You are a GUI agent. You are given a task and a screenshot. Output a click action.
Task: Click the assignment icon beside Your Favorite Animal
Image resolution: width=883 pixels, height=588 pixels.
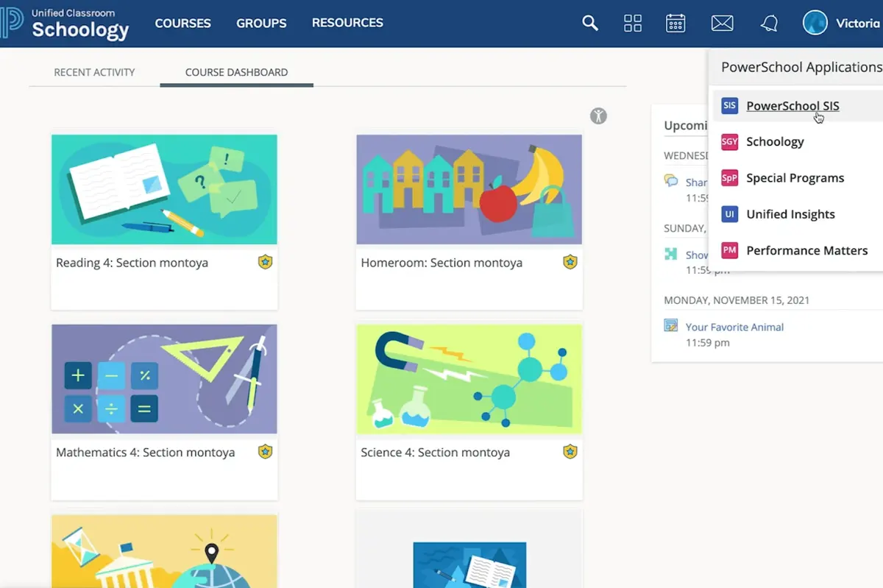[x=670, y=325]
